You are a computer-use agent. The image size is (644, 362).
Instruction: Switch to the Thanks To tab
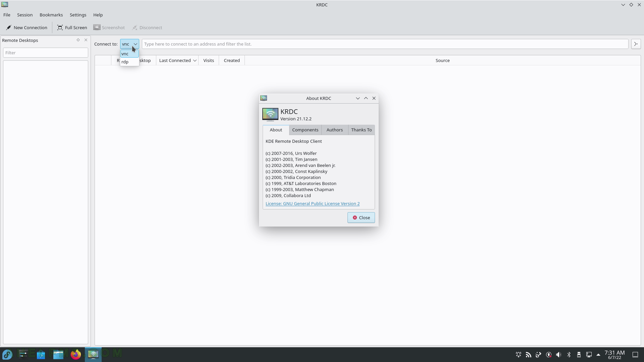(x=361, y=130)
